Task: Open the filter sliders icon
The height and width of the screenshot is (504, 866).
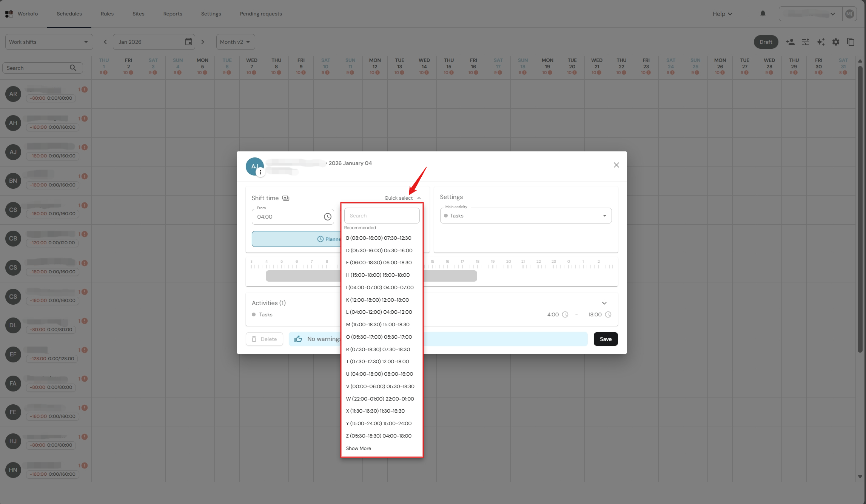Action: pyautogui.click(x=805, y=42)
